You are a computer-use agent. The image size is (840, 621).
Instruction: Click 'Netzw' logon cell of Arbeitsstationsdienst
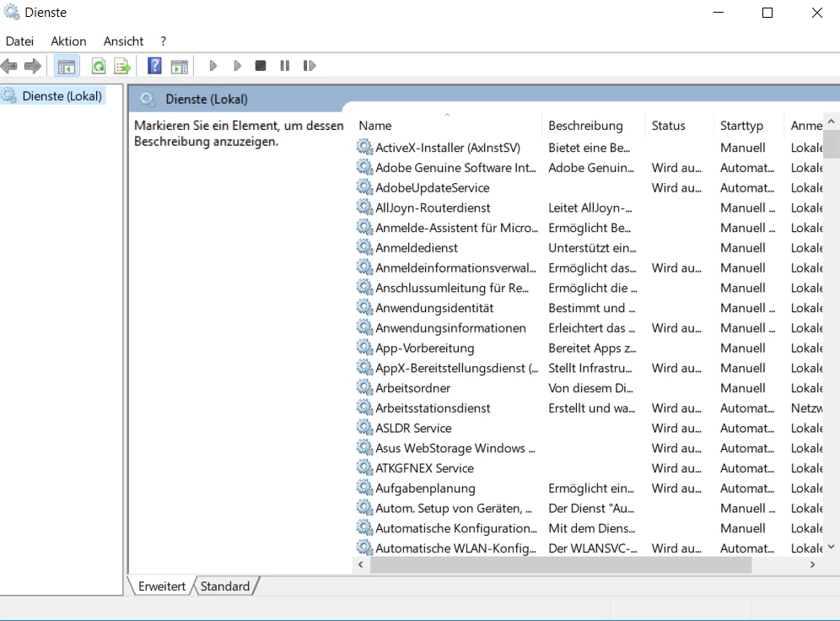pos(807,408)
